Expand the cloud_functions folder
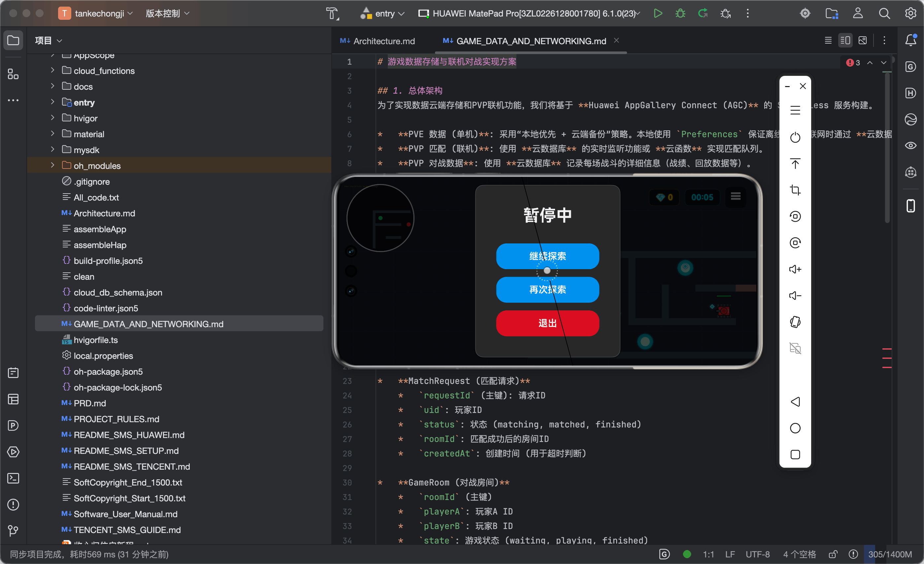The height and width of the screenshot is (564, 924). coord(52,70)
